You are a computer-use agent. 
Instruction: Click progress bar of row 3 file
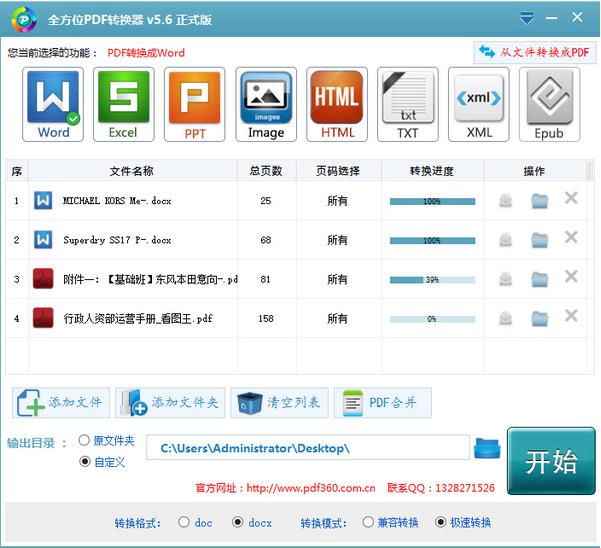click(x=432, y=280)
